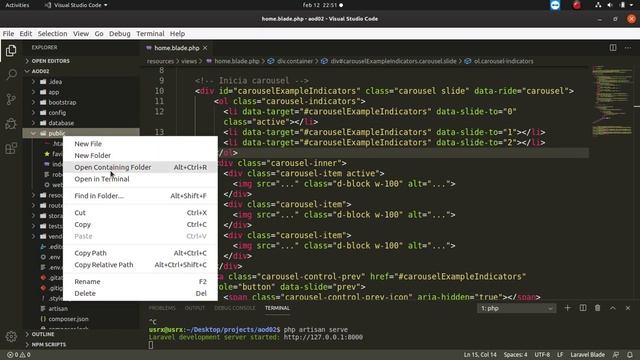Split the terminal panel
640x360 pixels.
(x=583, y=308)
